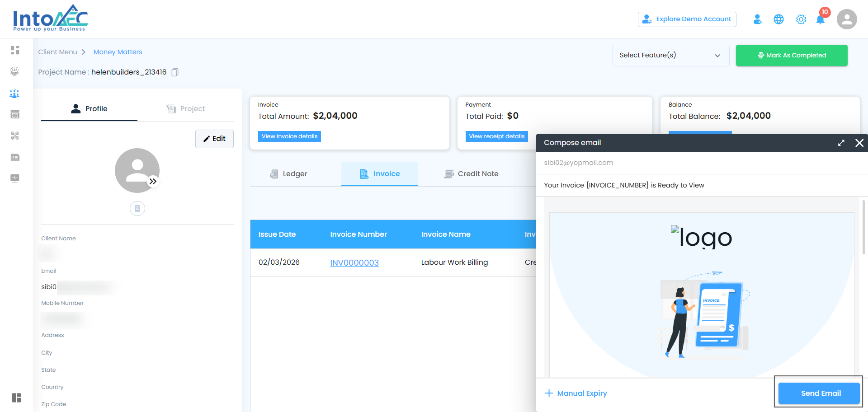Image resolution: width=868 pixels, height=412 pixels.
Task: Click the double-arrow icon on profile picture
Action: click(153, 181)
